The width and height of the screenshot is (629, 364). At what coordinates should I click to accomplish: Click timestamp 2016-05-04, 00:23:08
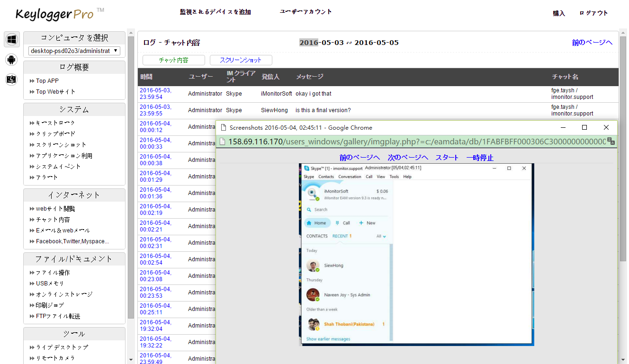coord(155,276)
